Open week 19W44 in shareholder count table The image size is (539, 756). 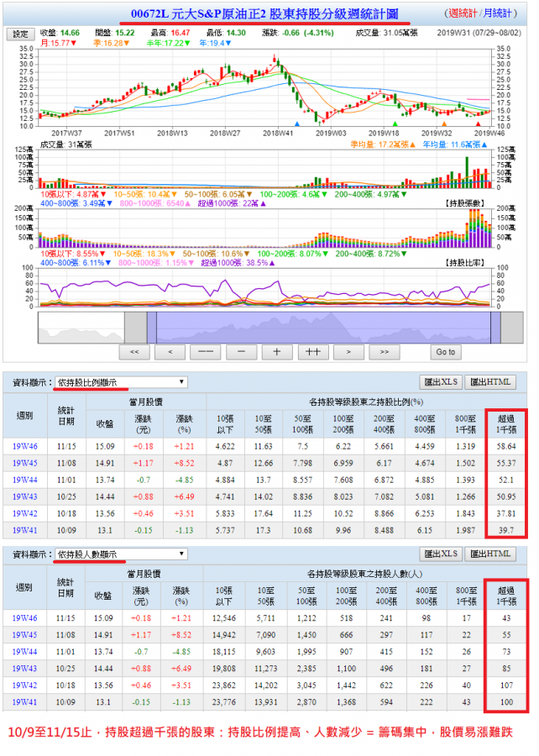point(24,652)
